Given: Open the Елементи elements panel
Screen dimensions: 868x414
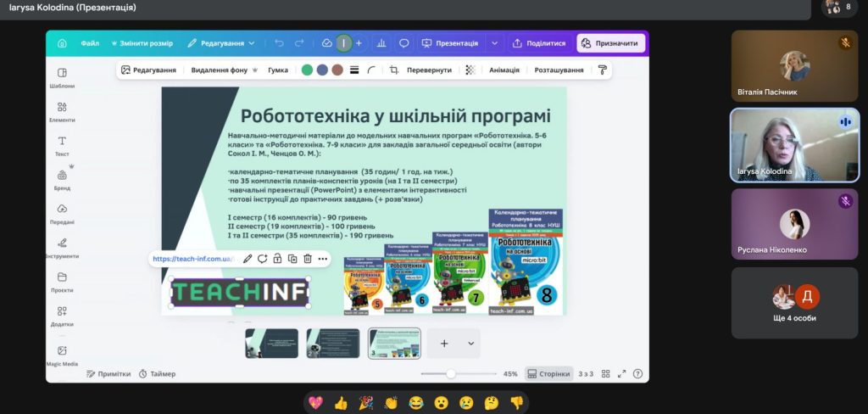Looking at the screenshot, I should coord(62,111).
